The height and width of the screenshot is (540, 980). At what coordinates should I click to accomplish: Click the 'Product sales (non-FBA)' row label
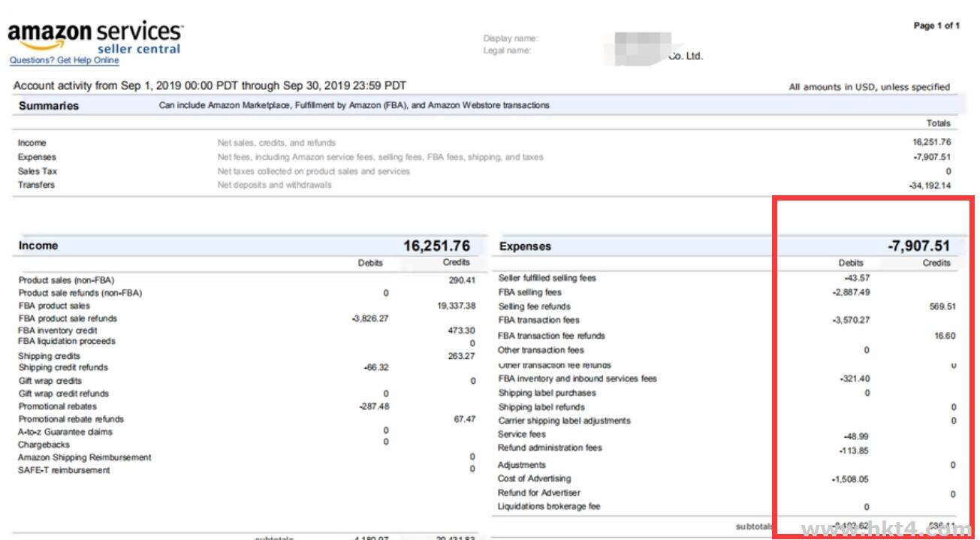(x=67, y=280)
